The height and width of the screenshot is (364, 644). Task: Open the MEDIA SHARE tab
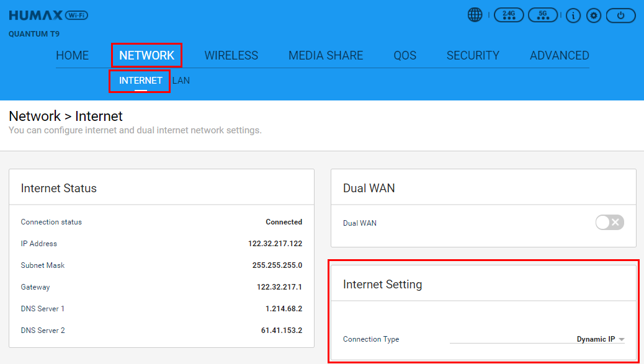tap(326, 55)
